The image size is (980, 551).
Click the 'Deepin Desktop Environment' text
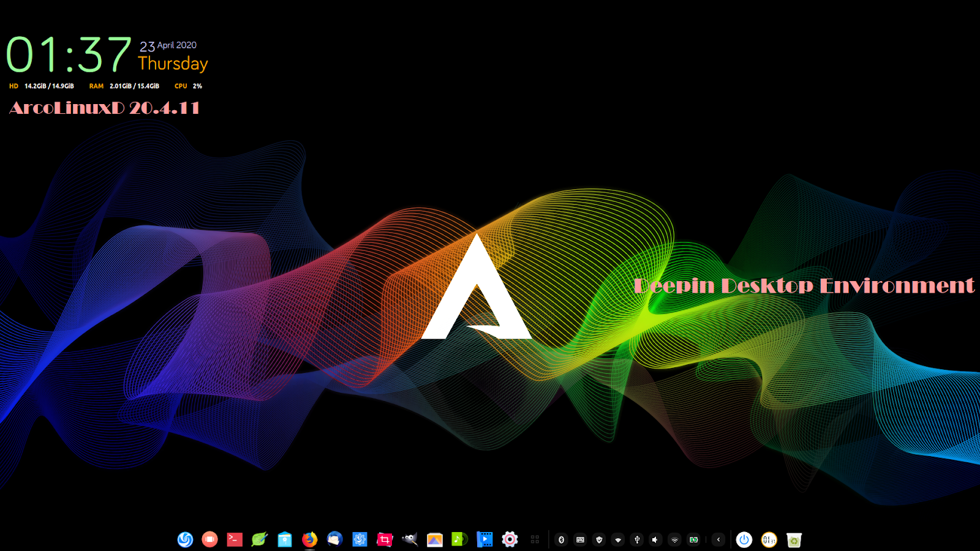click(804, 285)
